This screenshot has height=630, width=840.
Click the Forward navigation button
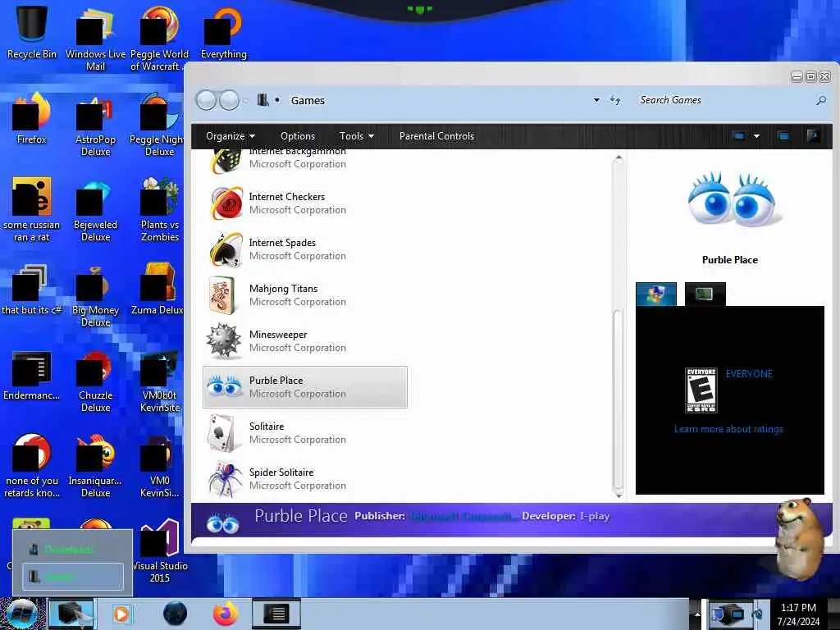pos(230,100)
